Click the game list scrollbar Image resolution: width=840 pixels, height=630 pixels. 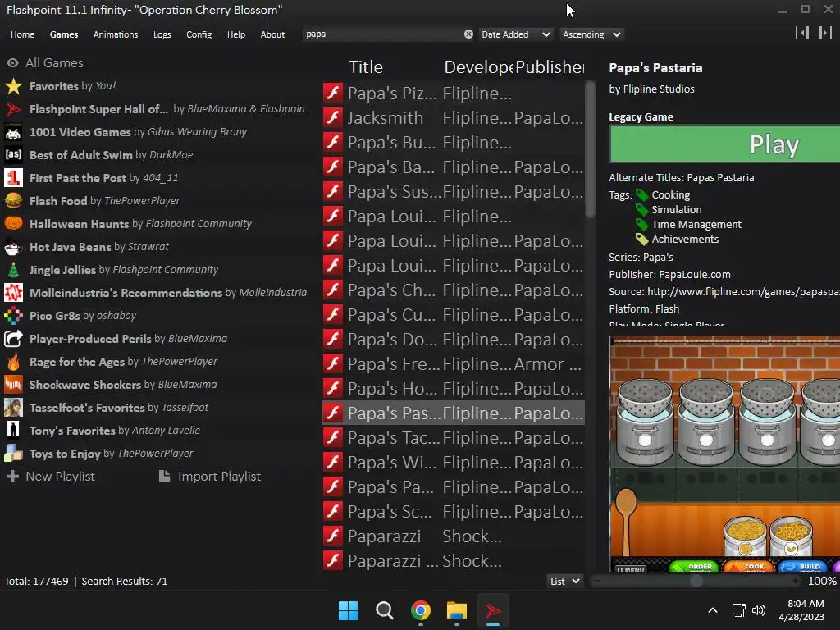[589, 149]
